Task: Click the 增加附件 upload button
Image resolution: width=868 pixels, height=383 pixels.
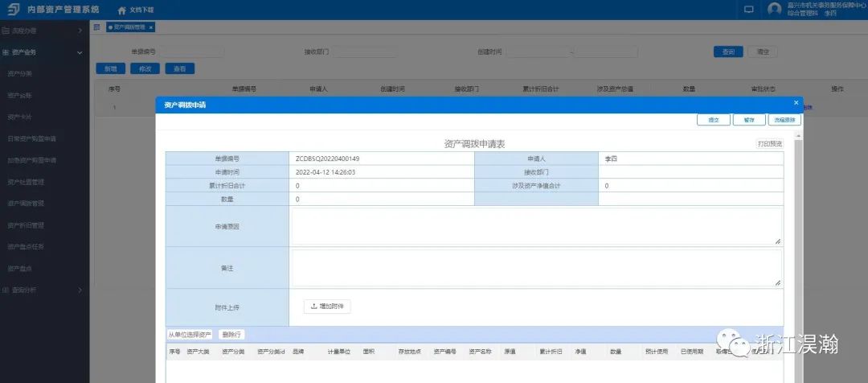Action: (x=327, y=307)
